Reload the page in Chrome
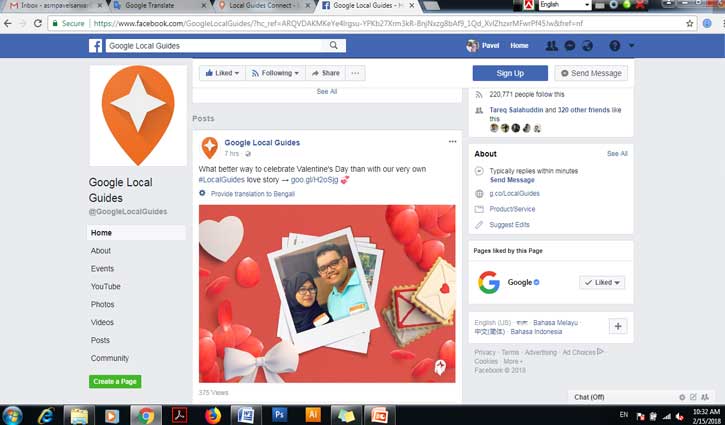725x425 pixels. 38,23
